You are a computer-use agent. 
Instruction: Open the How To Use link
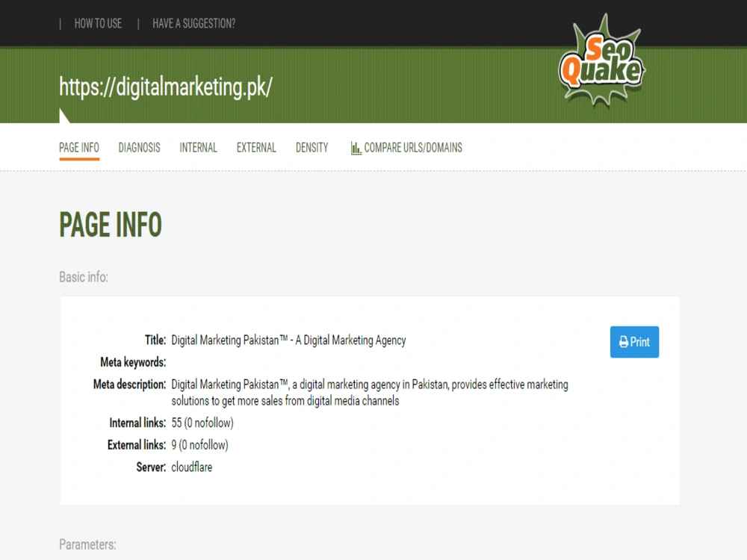click(98, 23)
